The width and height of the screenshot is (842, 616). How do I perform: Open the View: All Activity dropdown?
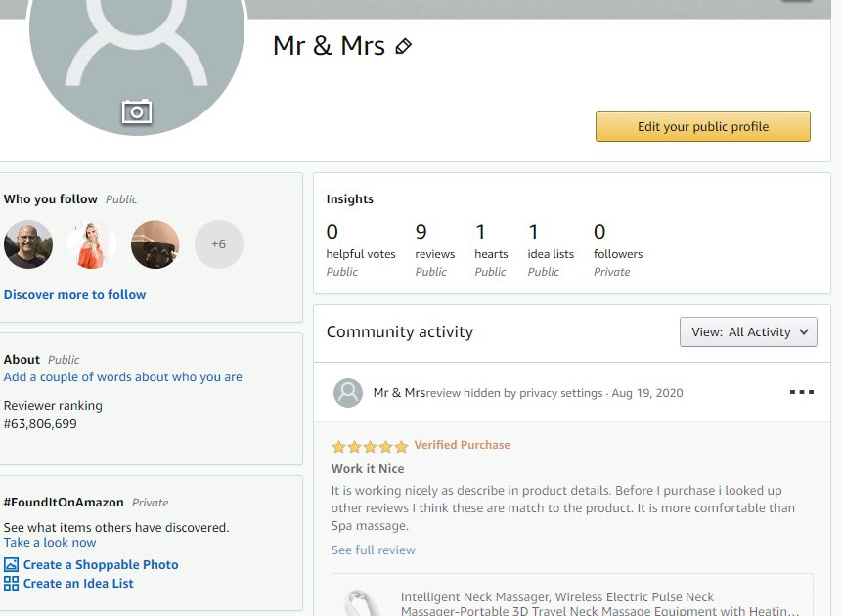748,331
